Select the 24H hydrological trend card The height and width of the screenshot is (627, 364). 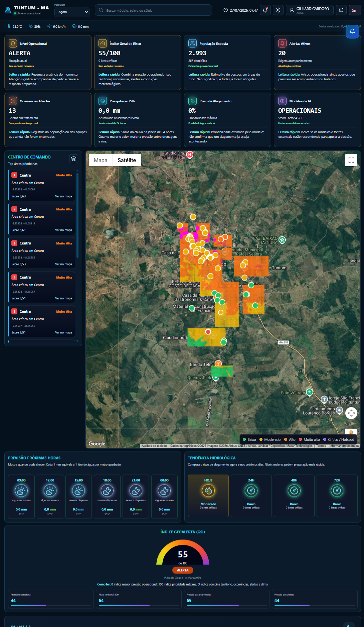[251, 496]
